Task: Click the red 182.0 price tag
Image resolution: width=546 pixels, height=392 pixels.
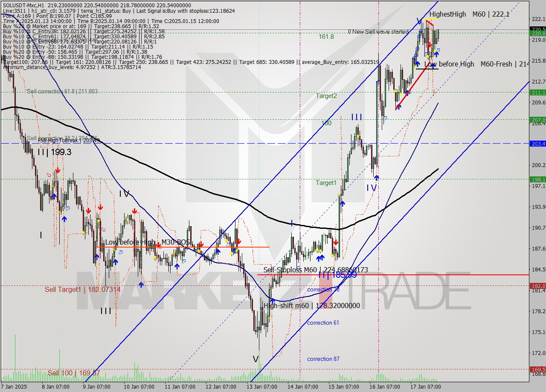Action: tap(537, 285)
